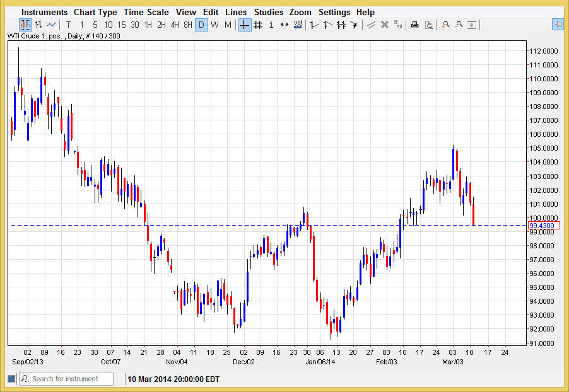Toggle the pin icon at toolbar right

click(558, 25)
